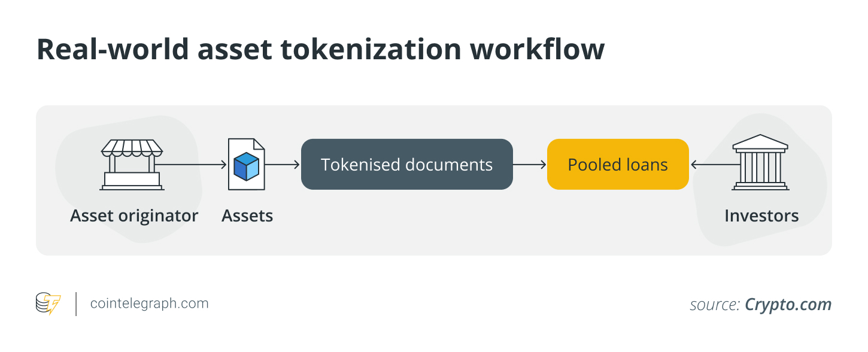Click the arrow between Tokenised documents and Pooled loans
Viewport: 868px width, 352px height.
pos(530,165)
